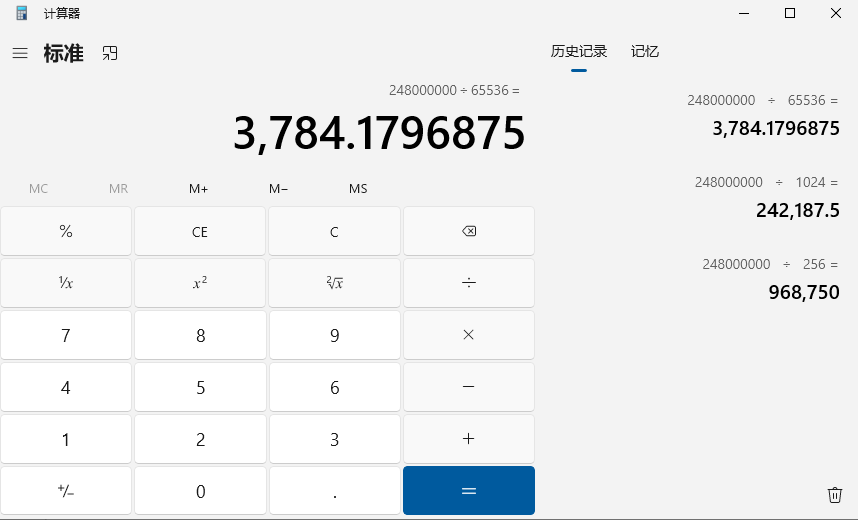Click the number 4 key
This screenshot has height=520, width=858.
tap(66, 387)
